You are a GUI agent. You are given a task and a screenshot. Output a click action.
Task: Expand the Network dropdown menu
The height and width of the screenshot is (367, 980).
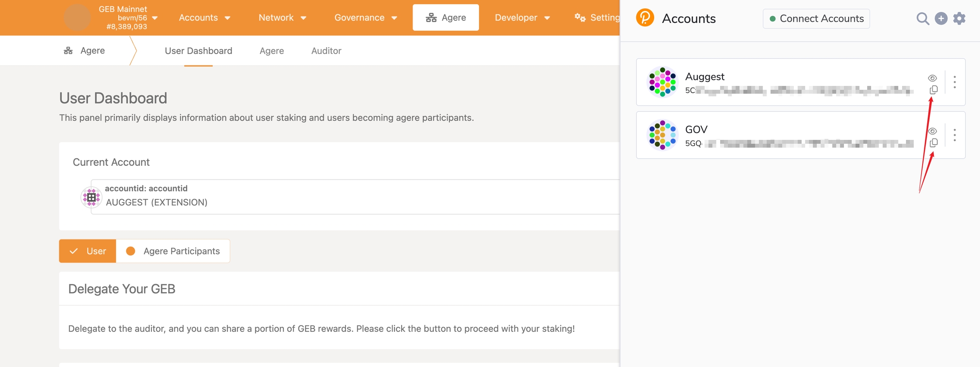click(282, 18)
